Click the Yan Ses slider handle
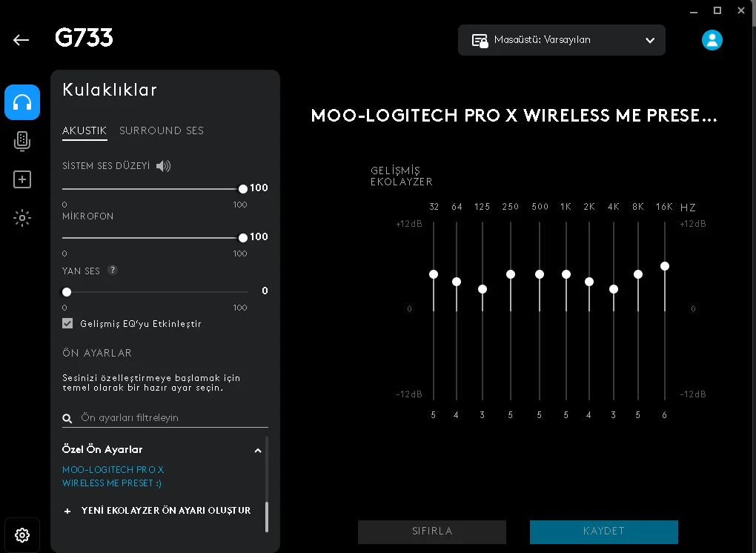 [x=67, y=292]
